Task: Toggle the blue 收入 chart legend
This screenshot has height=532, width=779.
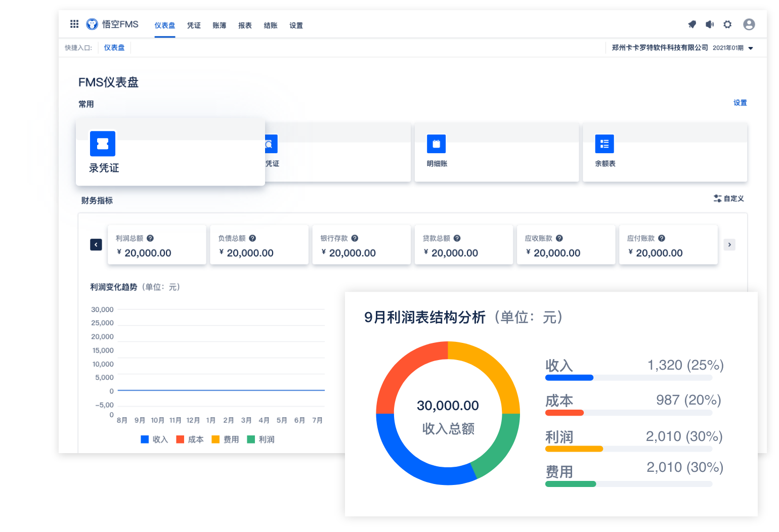Action: click(x=154, y=439)
